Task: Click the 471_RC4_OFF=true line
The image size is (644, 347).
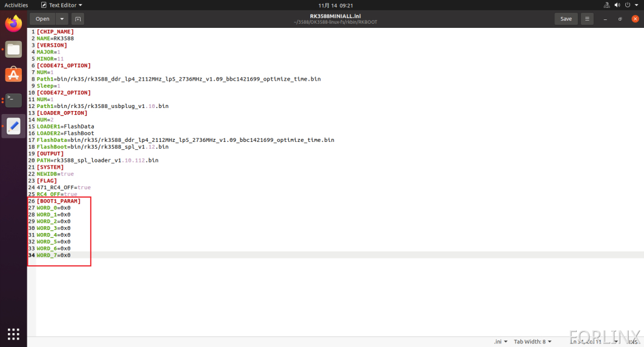Action: (64, 187)
